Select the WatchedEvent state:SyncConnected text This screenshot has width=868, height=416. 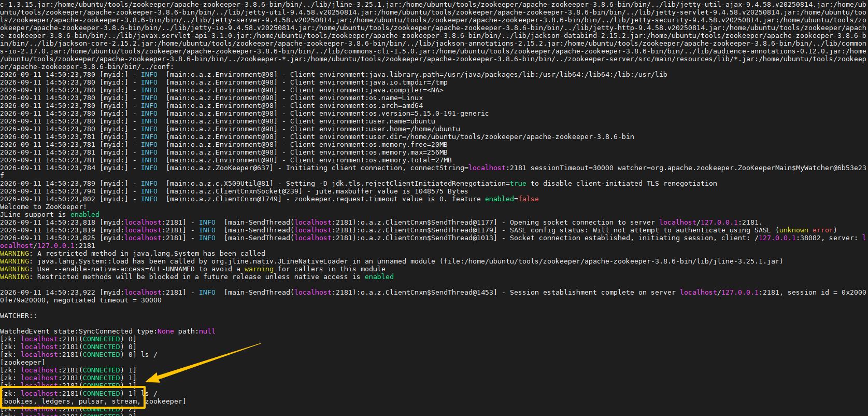(x=66, y=331)
